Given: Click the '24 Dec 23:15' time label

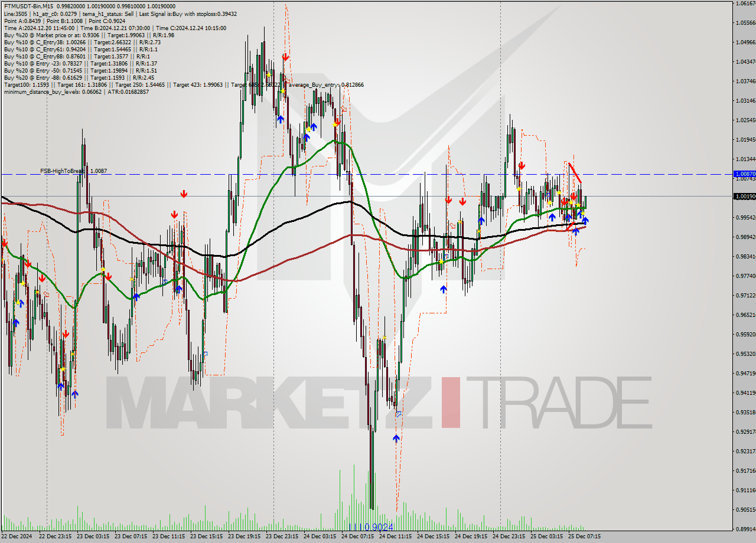Looking at the screenshot, I should pos(509,537).
